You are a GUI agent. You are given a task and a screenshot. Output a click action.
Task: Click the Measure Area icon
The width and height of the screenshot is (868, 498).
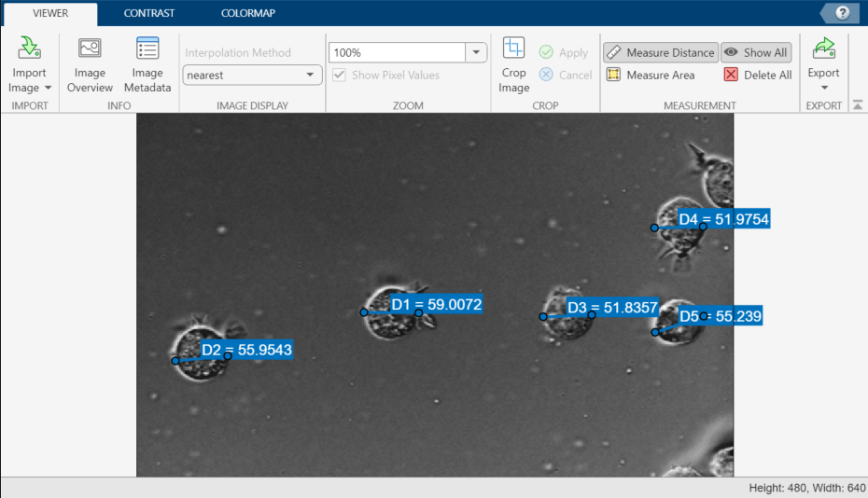[x=613, y=75]
